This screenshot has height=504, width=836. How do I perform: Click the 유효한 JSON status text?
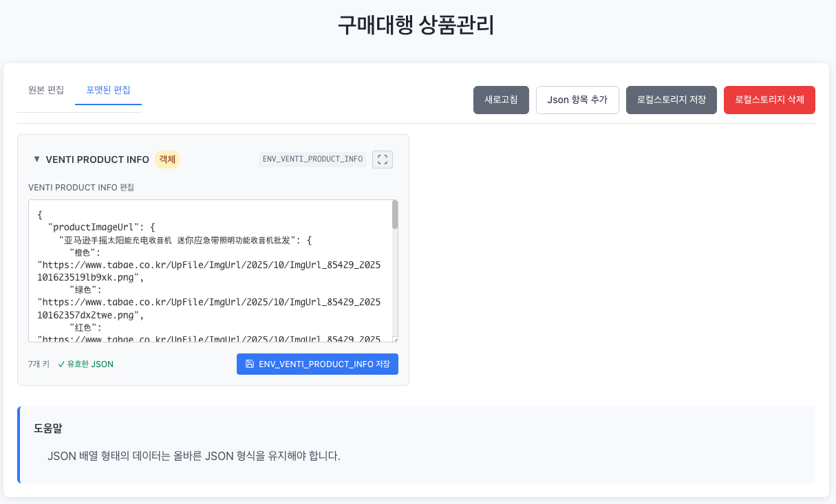tap(85, 364)
